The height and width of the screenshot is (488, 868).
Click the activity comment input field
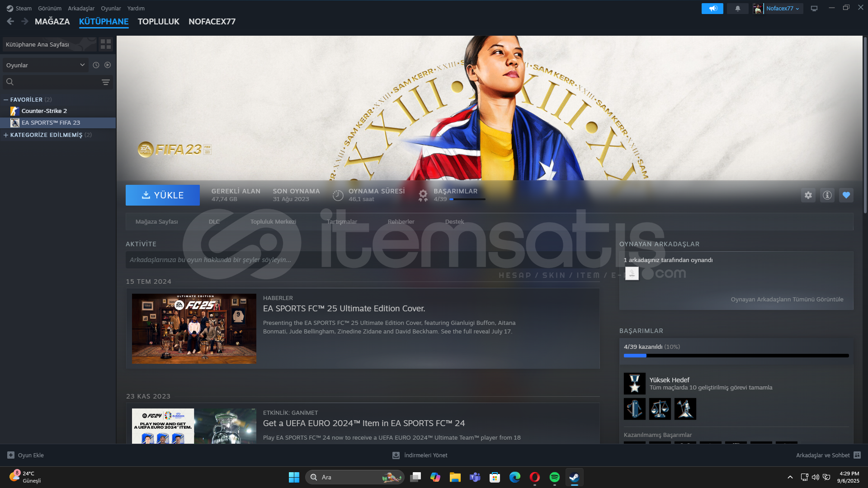(x=363, y=260)
